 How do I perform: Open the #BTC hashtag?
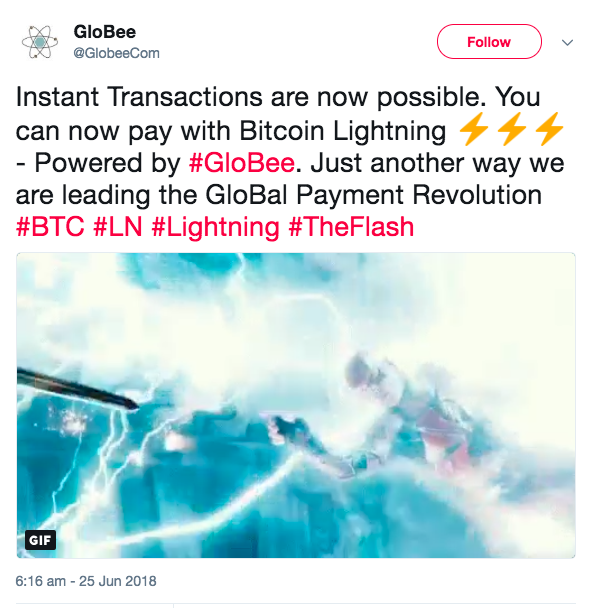[x=50, y=227]
